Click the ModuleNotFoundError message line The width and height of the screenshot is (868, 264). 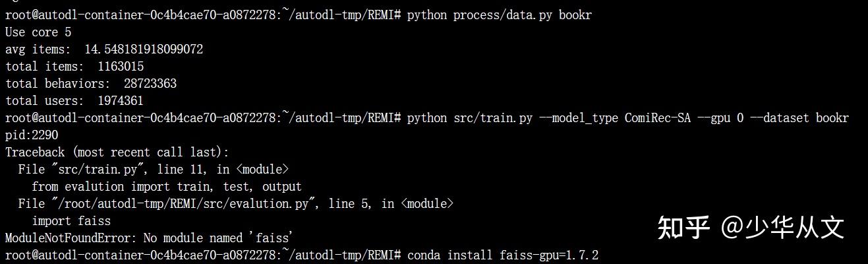[x=149, y=238]
